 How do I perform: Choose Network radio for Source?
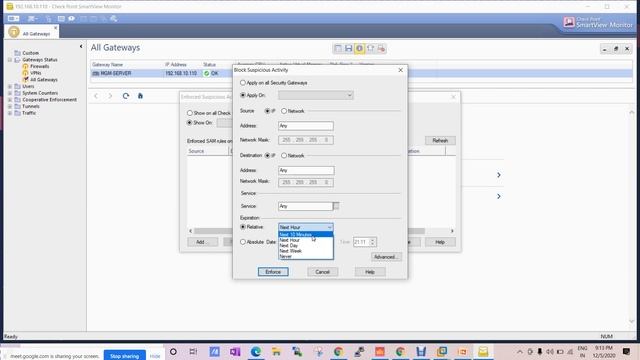click(x=284, y=111)
